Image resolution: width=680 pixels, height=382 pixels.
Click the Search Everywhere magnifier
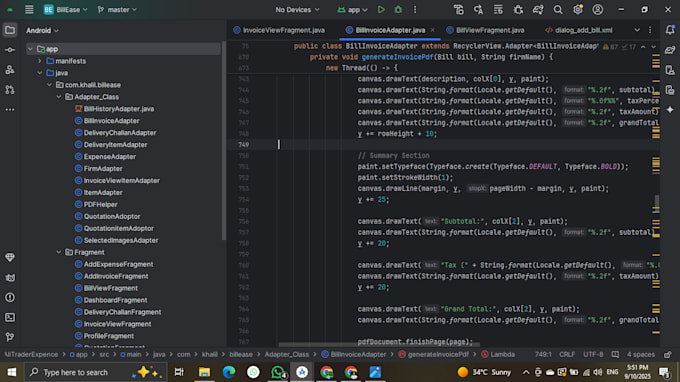tap(558, 10)
